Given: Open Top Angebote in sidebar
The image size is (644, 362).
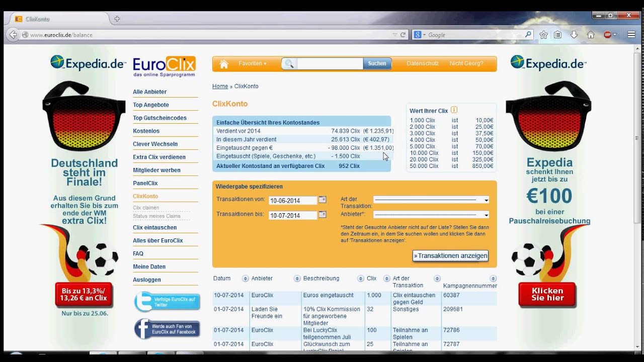Looking at the screenshot, I should [151, 105].
